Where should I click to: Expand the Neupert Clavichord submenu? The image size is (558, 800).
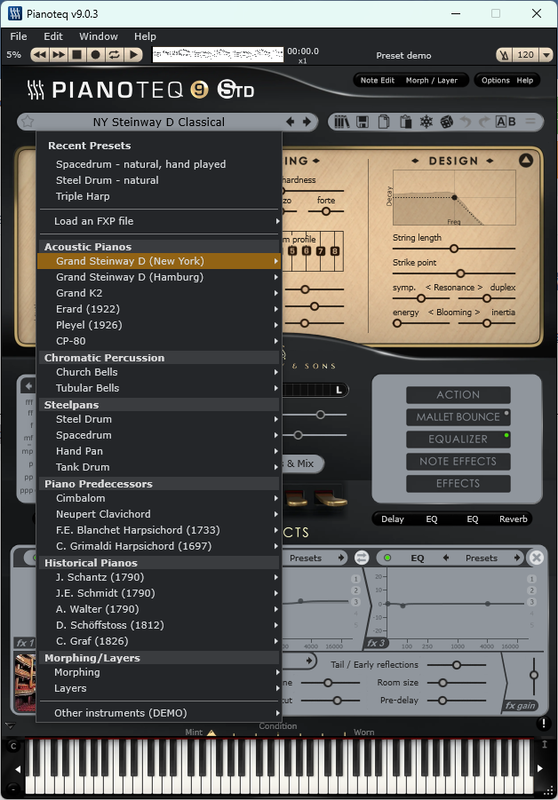click(159, 514)
